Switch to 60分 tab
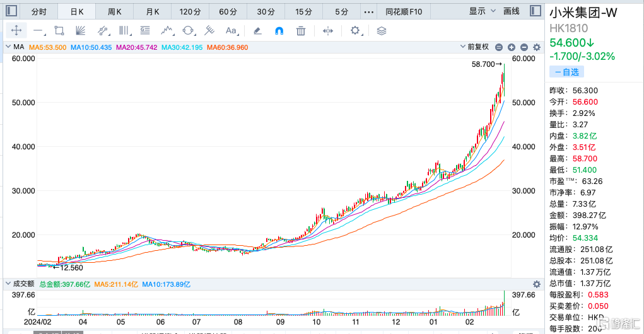The image size is (644, 334). (228, 11)
